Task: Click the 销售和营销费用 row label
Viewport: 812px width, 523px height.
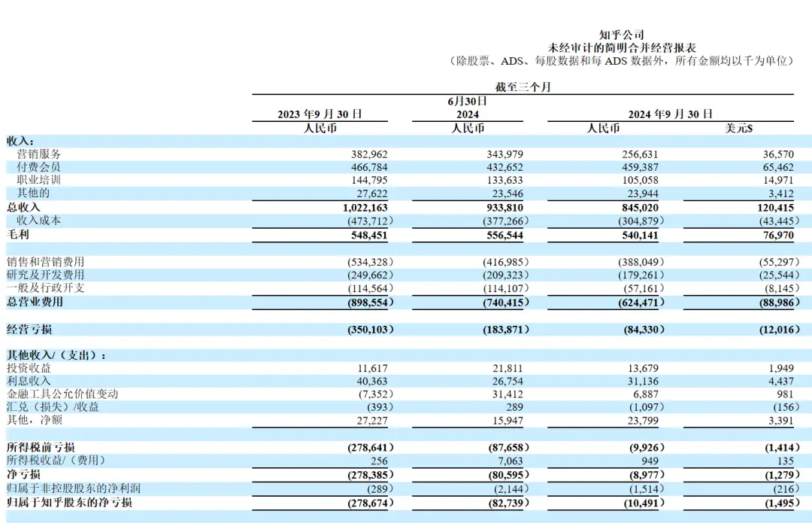Action: point(46,262)
